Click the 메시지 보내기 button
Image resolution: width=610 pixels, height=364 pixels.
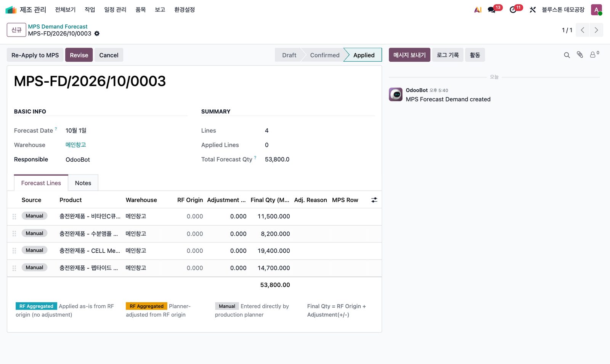[x=409, y=55]
